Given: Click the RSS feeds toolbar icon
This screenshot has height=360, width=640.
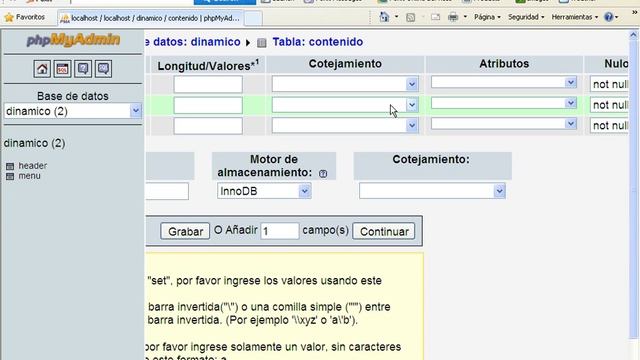Looking at the screenshot, I should 411,17.
